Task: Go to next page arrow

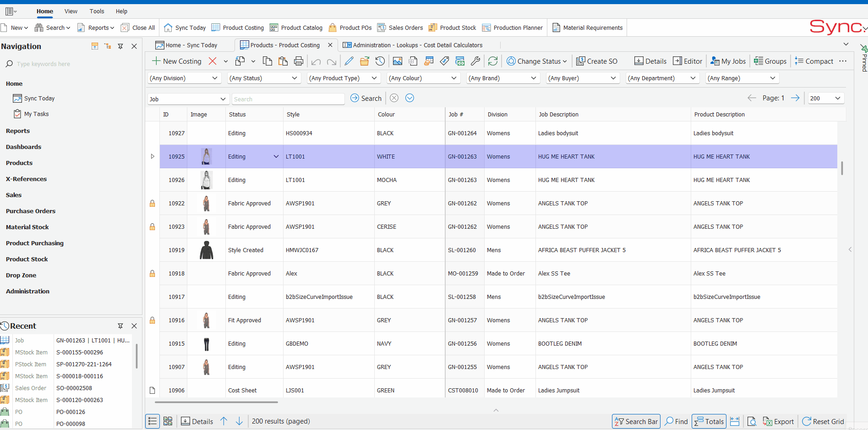Action: (795, 98)
